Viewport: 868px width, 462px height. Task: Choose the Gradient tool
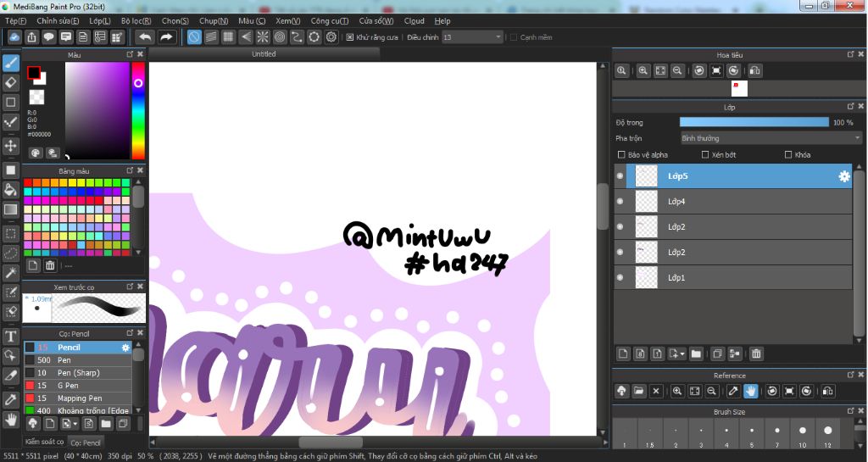10,209
